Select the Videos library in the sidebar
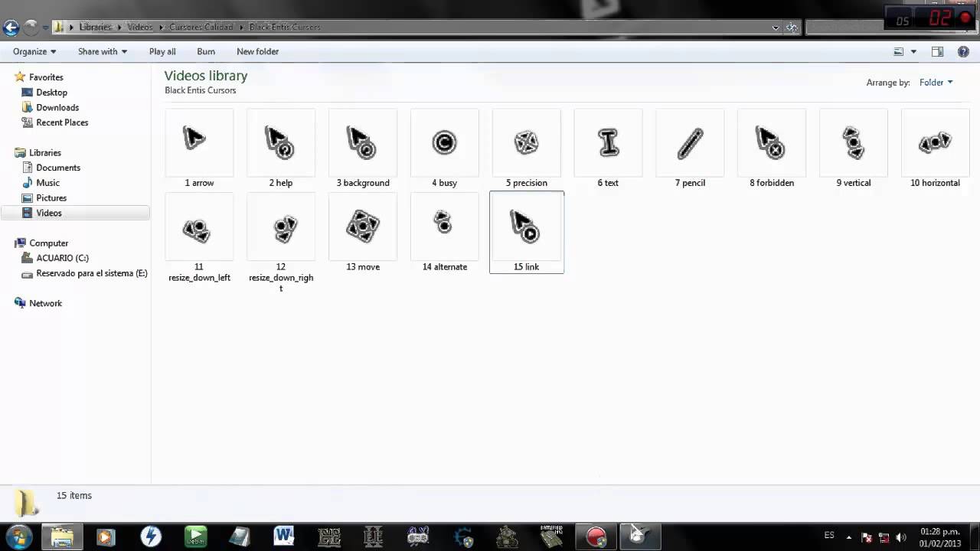This screenshot has width=980, height=551. pos(76,213)
